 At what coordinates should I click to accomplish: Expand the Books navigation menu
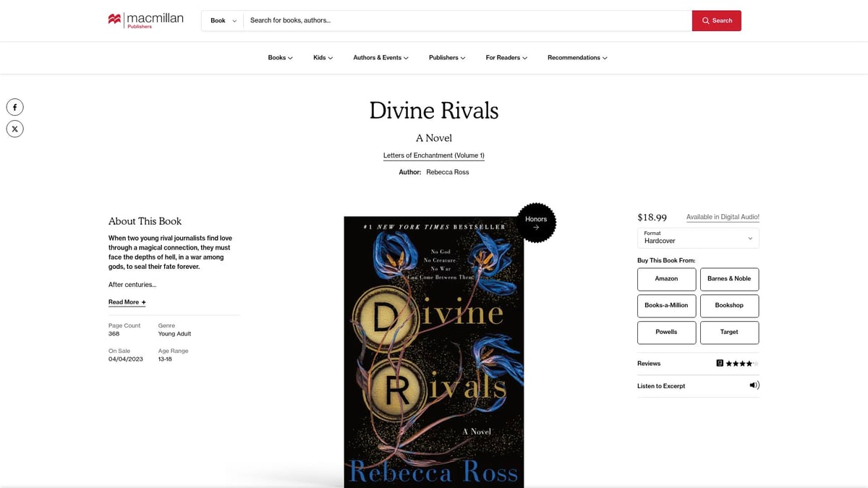pos(279,57)
